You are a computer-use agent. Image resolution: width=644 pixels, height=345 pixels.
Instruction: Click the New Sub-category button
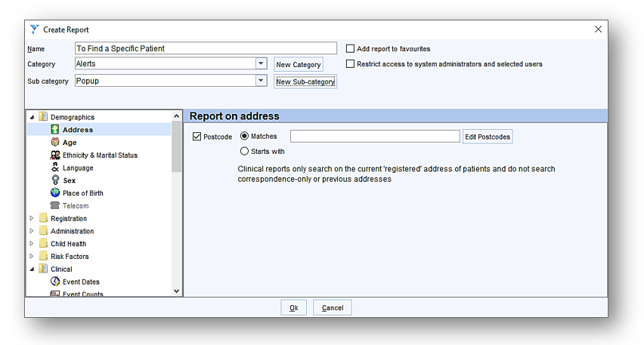pos(305,82)
